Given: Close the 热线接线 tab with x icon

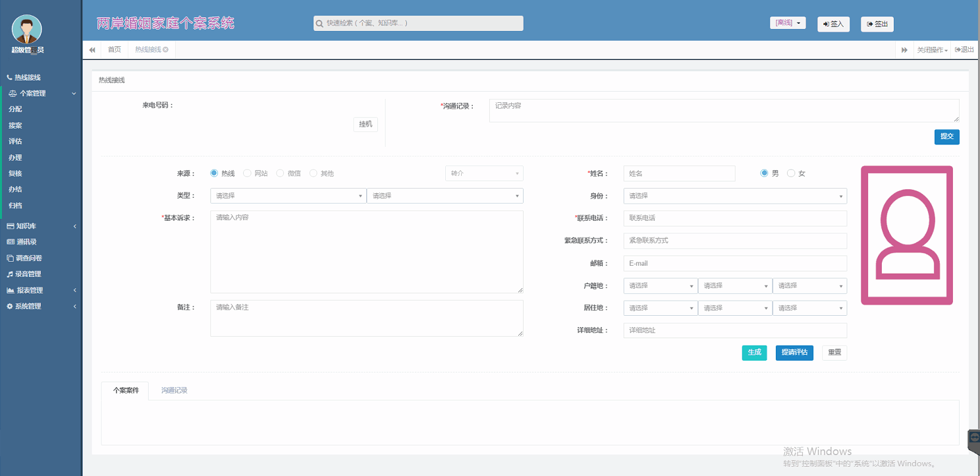Looking at the screenshot, I should pos(166,50).
